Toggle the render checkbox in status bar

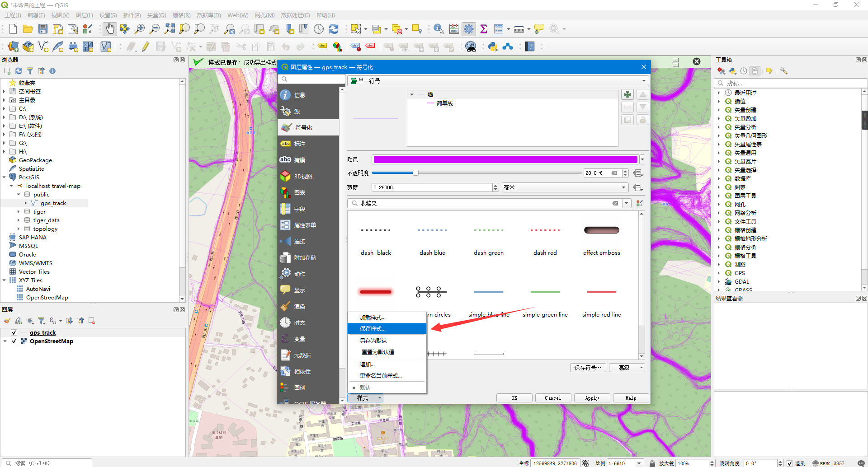coord(790,463)
